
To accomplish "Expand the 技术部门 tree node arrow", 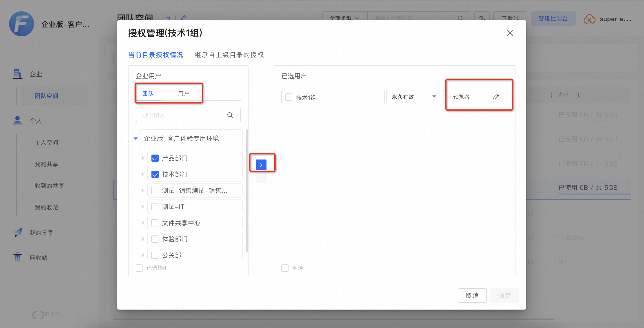I will coord(143,174).
